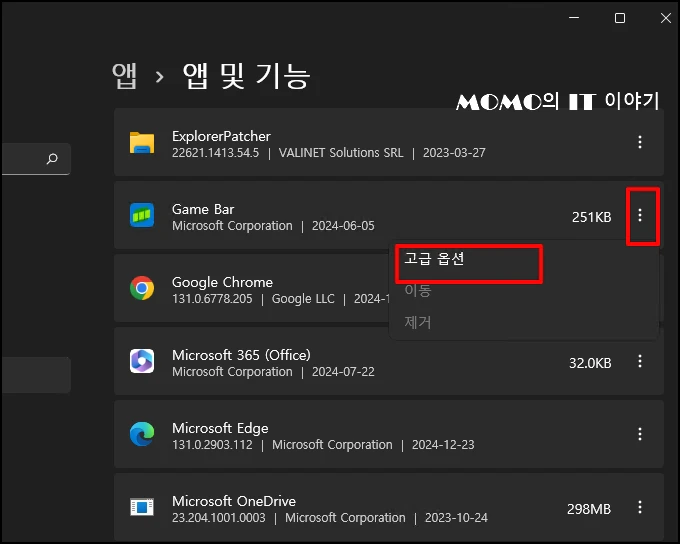Click the Game Bar app icon
Image resolution: width=680 pixels, height=544 pixels.
pos(142,215)
